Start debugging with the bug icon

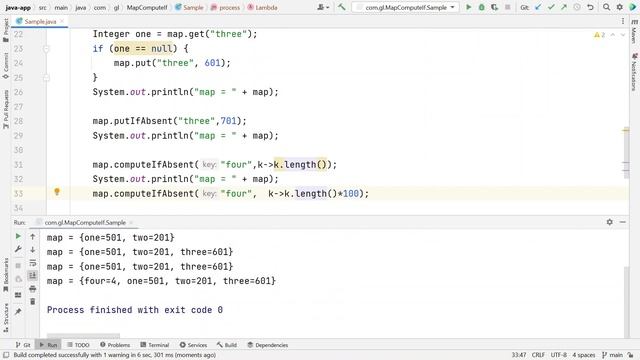(482, 7)
